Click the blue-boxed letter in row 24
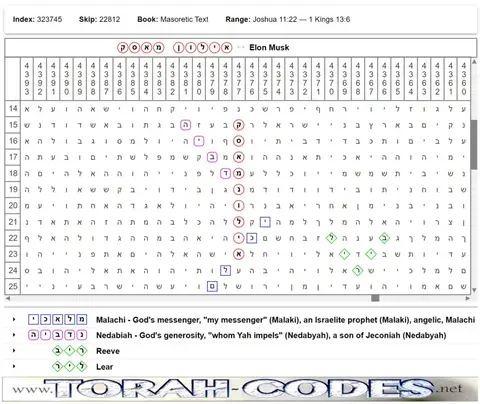The height and width of the screenshot is (404, 480). [x=225, y=270]
